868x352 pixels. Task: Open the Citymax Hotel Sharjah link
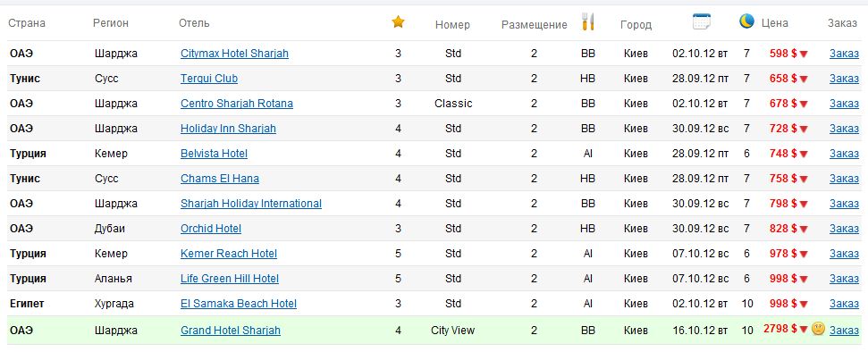tap(234, 54)
